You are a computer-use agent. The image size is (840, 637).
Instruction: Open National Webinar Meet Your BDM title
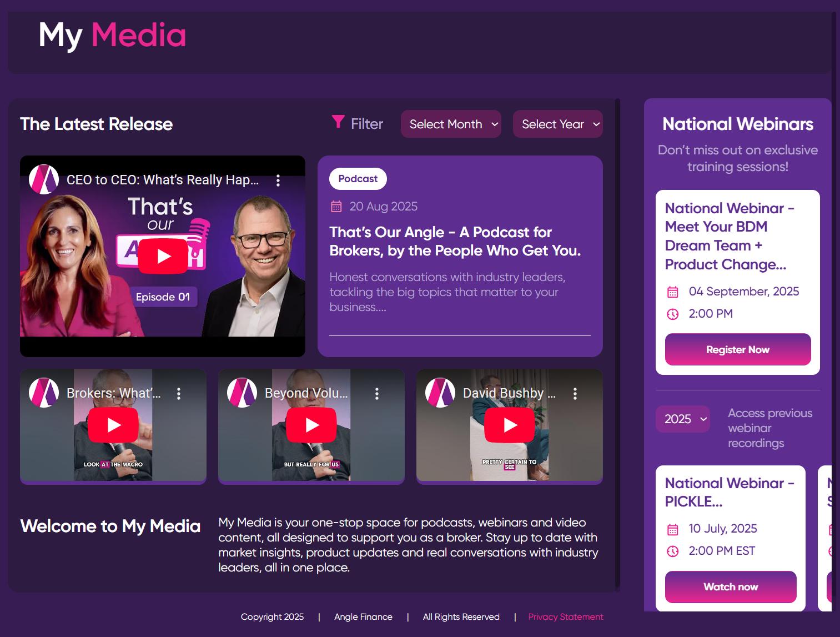click(x=730, y=236)
